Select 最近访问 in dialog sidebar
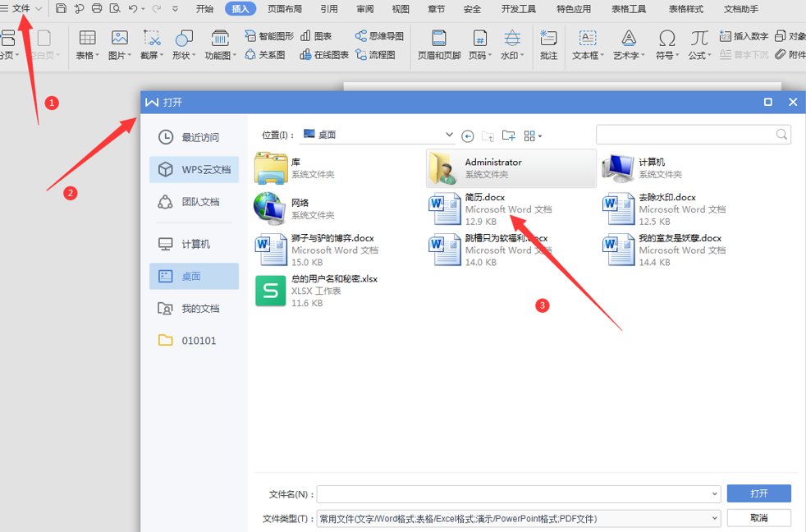This screenshot has width=806, height=532. 195,137
